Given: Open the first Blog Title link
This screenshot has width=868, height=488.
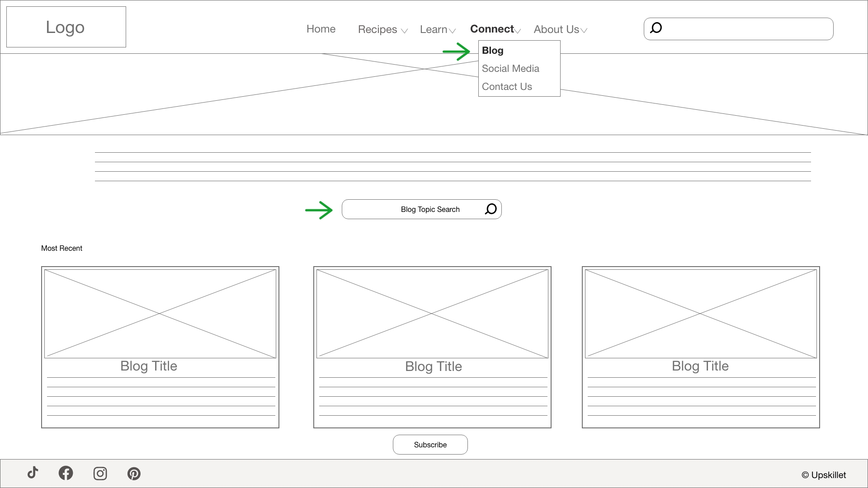Looking at the screenshot, I should click(x=148, y=366).
